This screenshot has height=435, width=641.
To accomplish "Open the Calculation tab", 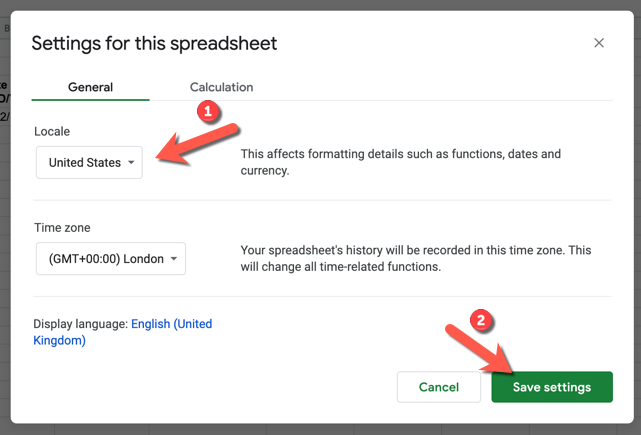I will coord(221,87).
